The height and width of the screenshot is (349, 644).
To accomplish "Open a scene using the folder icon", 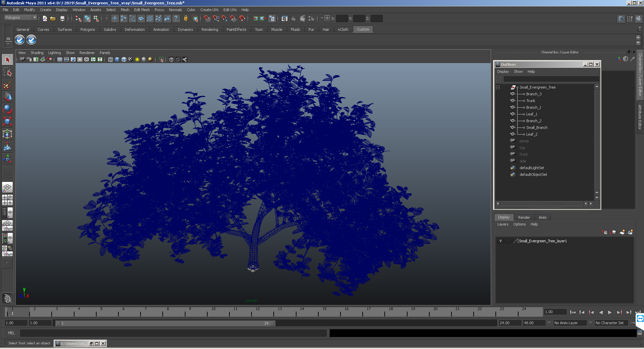I will [53, 18].
